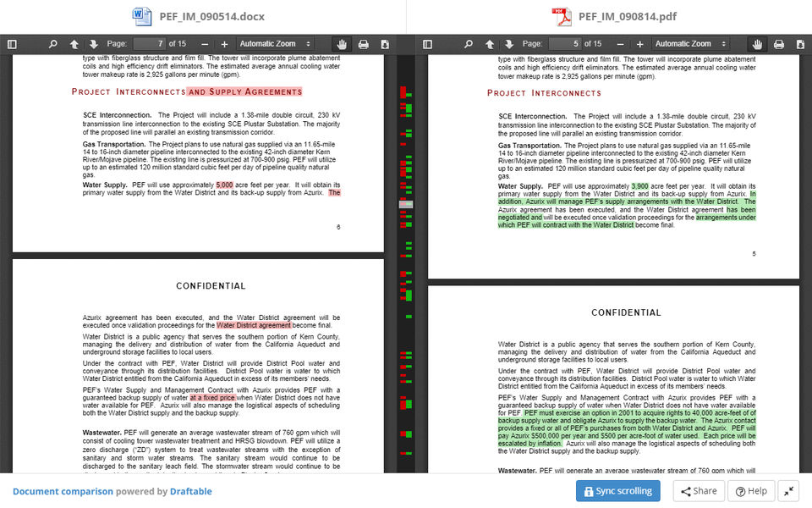Click green highlighted value 3,900
The width and height of the screenshot is (812, 508).
pyautogui.click(x=640, y=186)
